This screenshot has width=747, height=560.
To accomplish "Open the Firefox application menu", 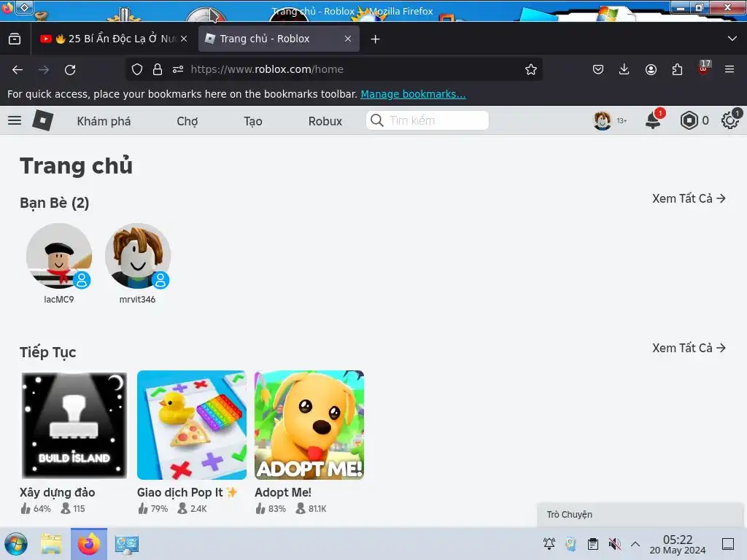I will click(x=729, y=69).
